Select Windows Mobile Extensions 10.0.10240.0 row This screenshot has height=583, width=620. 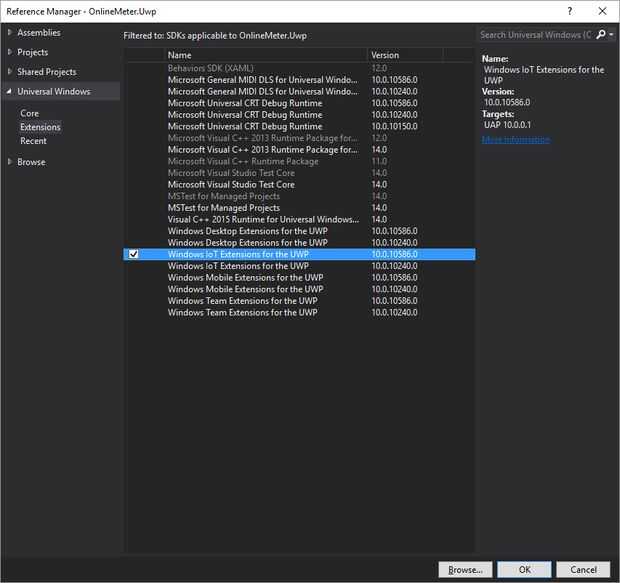click(x=299, y=289)
